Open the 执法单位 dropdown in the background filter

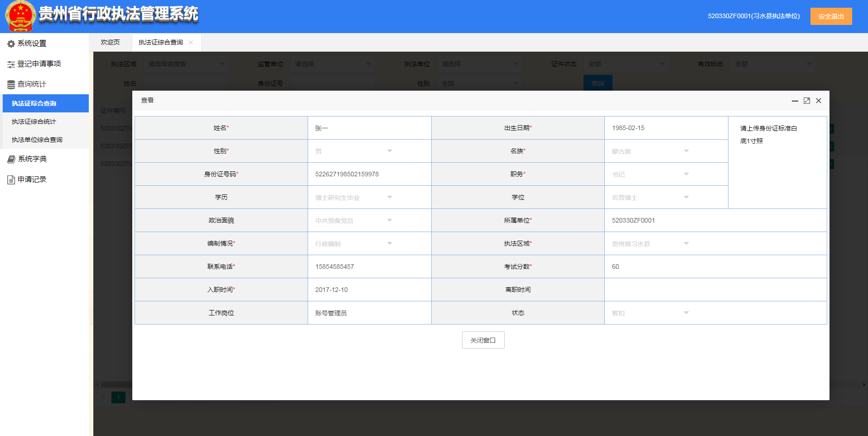click(x=479, y=64)
